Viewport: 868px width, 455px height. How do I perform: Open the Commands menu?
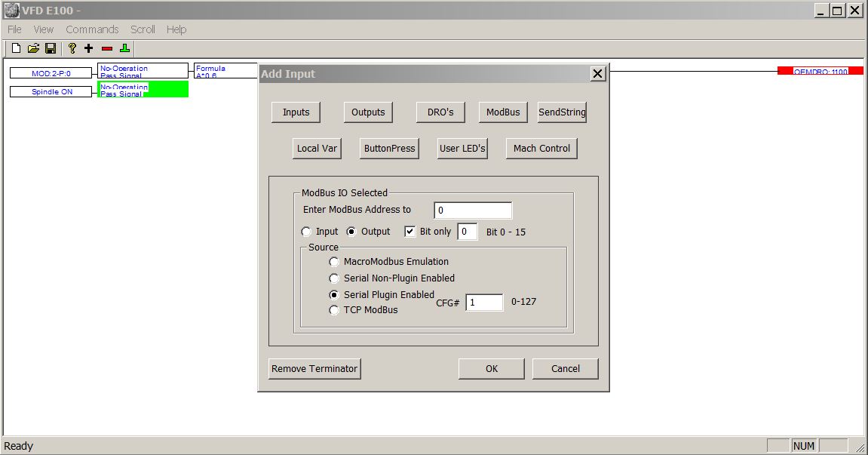[x=92, y=29]
